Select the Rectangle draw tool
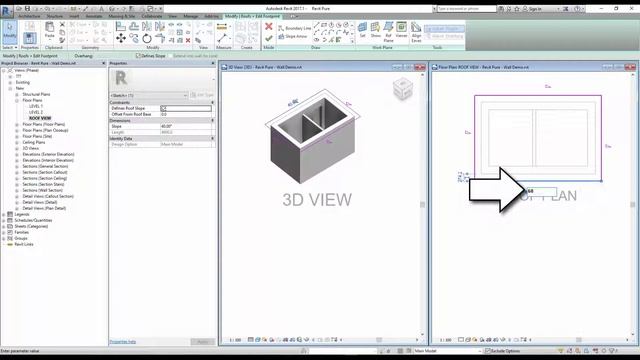 [x=324, y=25]
